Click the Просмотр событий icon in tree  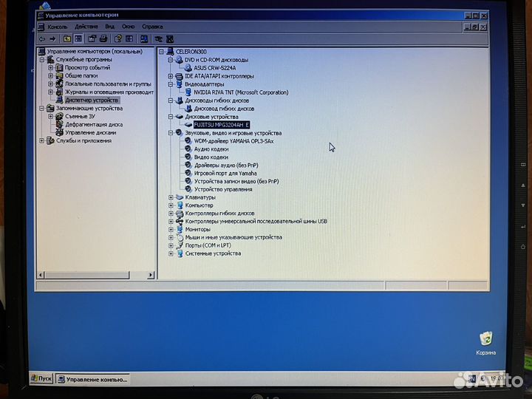(x=59, y=67)
